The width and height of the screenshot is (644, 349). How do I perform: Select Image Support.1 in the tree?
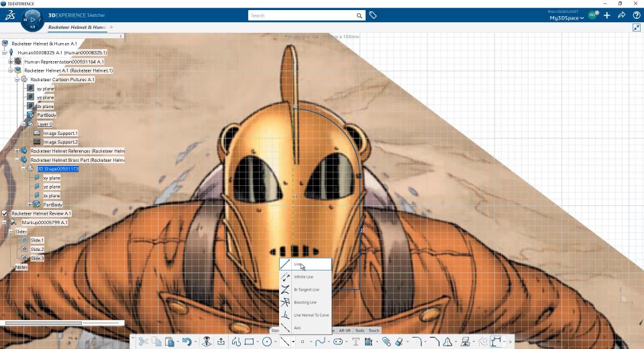[60, 133]
